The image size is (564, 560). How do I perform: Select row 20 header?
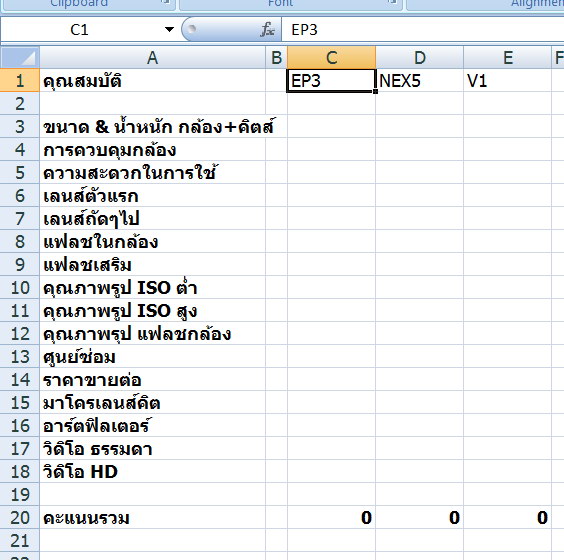19,518
